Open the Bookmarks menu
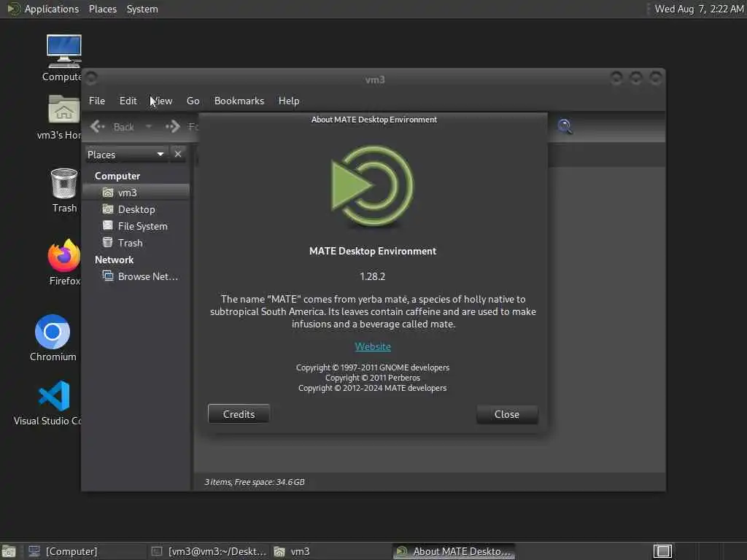This screenshot has height=560, width=747. [x=239, y=101]
